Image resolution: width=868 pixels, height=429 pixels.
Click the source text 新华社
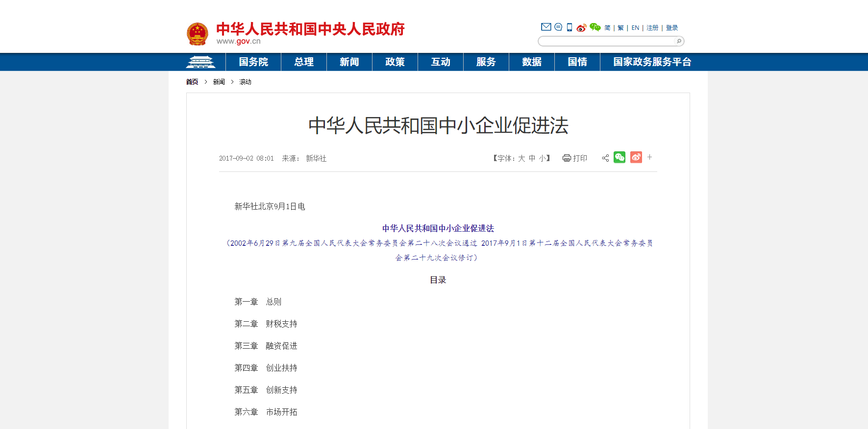point(316,158)
